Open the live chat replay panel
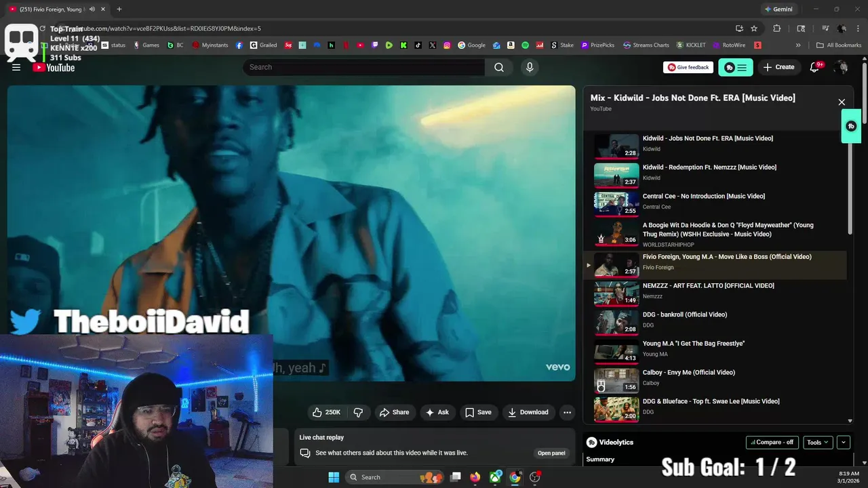The height and width of the screenshot is (488, 868). click(551, 453)
